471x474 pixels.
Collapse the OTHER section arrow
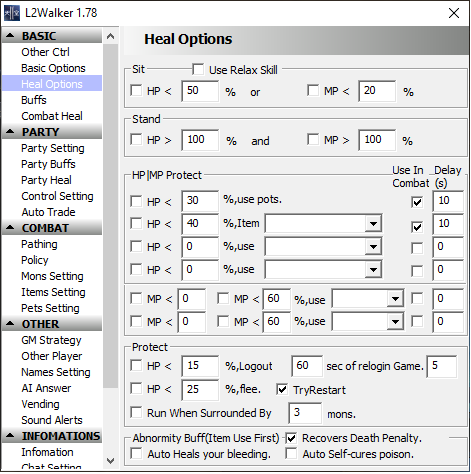tap(10, 324)
